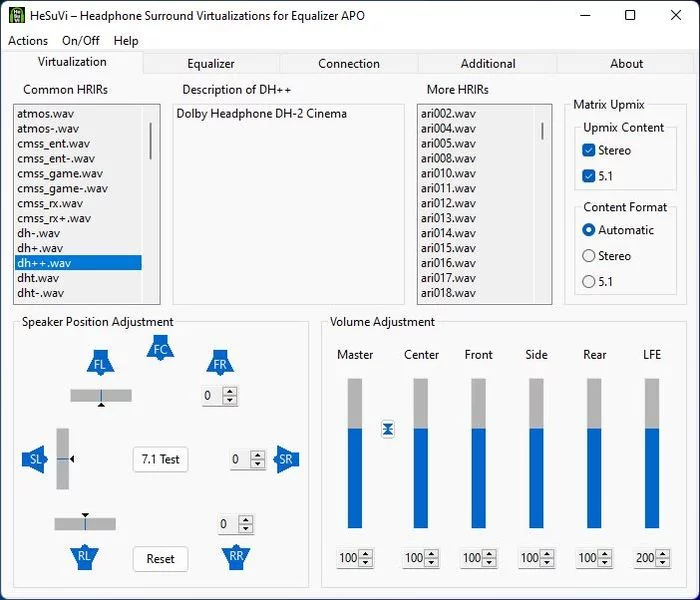Click the RR rear-right speaker icon
Screen dimensions: 700x600
[x=236, y=556]
